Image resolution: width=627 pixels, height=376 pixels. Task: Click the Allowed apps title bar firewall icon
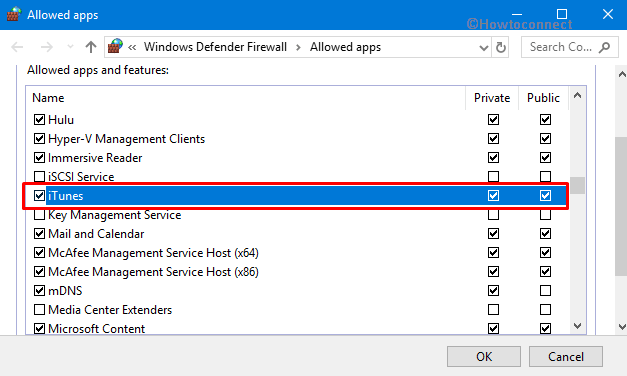[14, 14]
